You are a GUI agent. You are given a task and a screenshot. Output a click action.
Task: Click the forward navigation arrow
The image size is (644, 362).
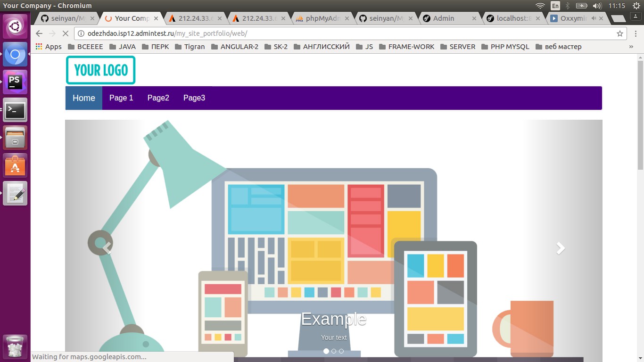(x=52, y=33)
